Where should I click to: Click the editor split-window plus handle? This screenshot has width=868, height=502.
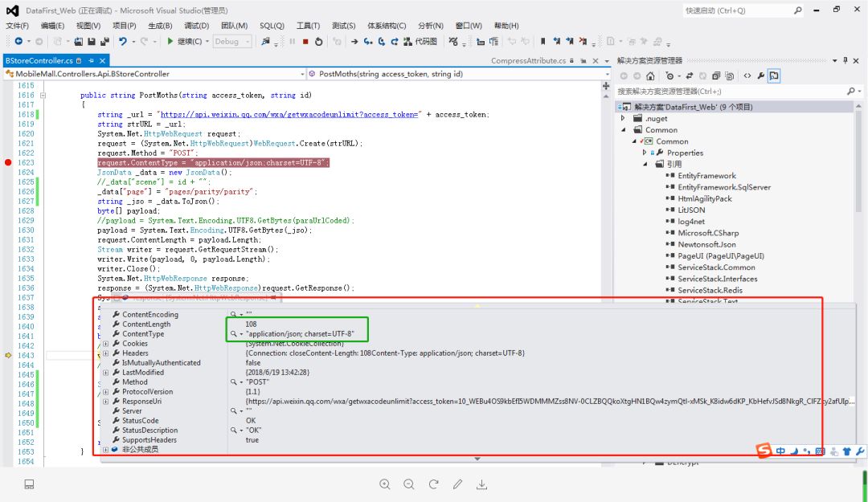[x=606, y=86]
